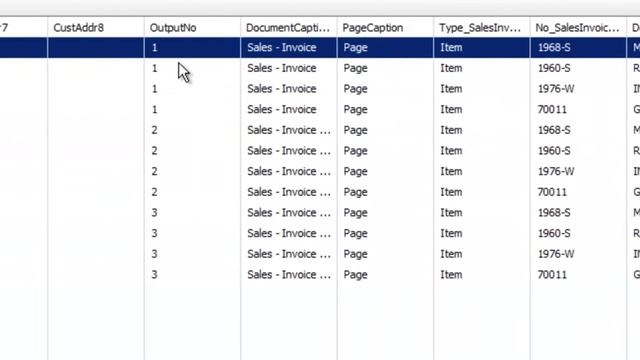Click Sales - Invoice ... in OutputNo 2 row 1968-S

[x=289, y=130]
